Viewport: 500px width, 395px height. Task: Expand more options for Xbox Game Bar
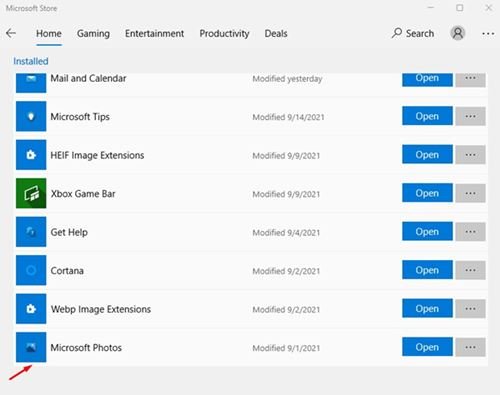click(x=470, y=193)
